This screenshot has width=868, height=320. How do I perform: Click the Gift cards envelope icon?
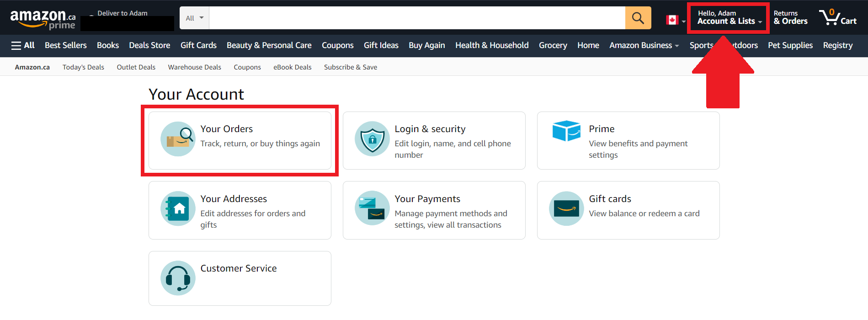[x=566, y=209]
